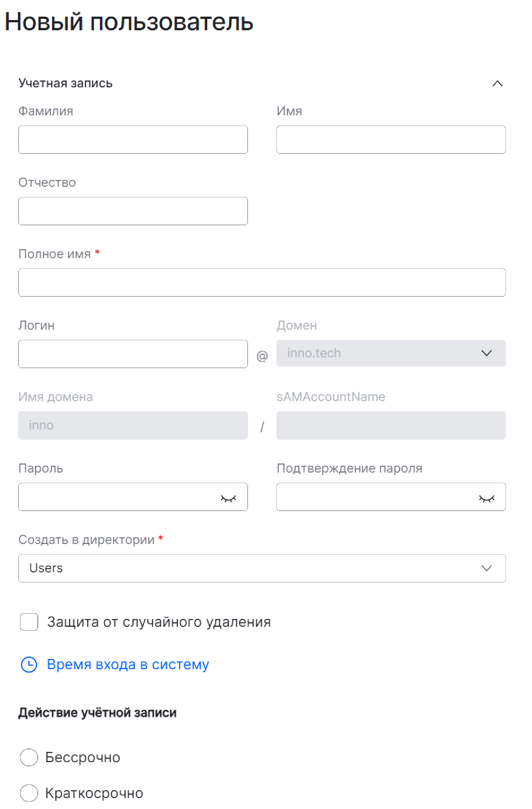Choose the Краткосрочно radio option

click(29, 793)
